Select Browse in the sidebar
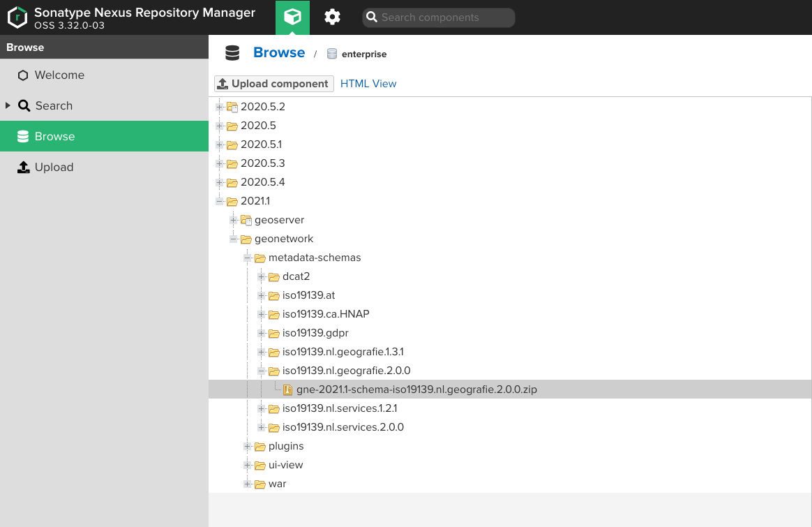The image size is (812, 527). tap(104, 136)
